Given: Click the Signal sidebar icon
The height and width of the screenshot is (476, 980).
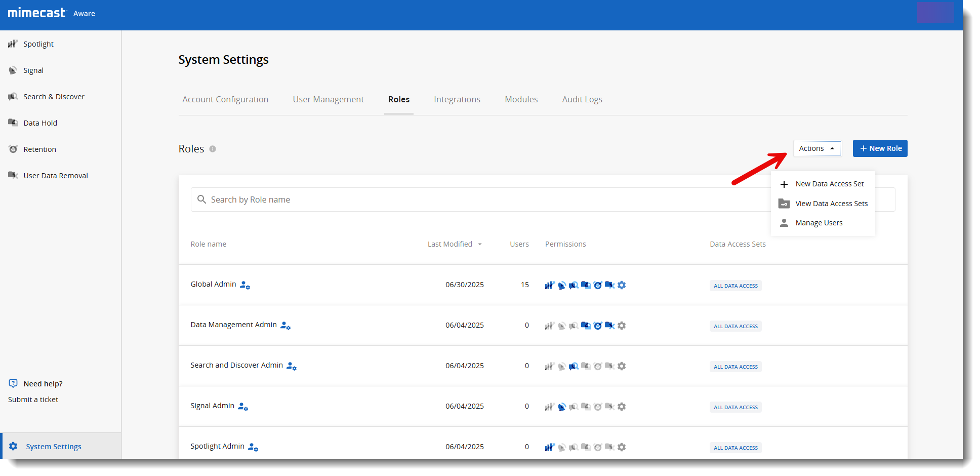Looking at the screenshot, I should [13, 70].
